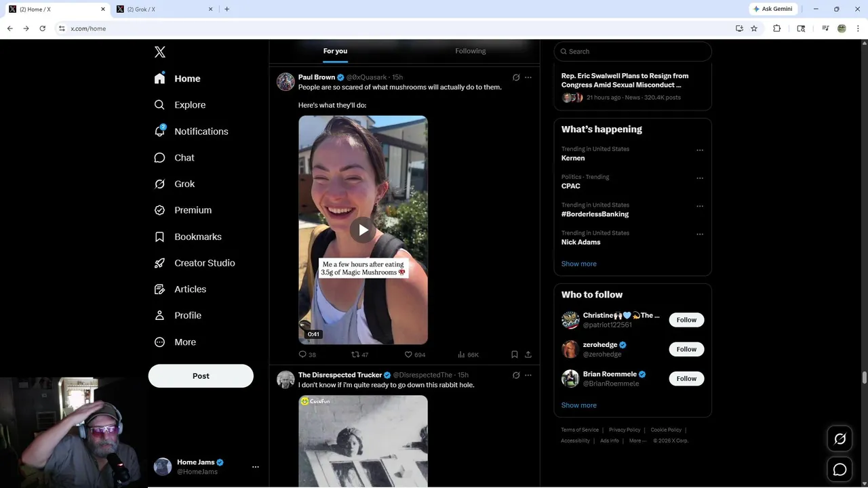Switch to the Following tab
868x488 pixels.
[x=471, y=52]
